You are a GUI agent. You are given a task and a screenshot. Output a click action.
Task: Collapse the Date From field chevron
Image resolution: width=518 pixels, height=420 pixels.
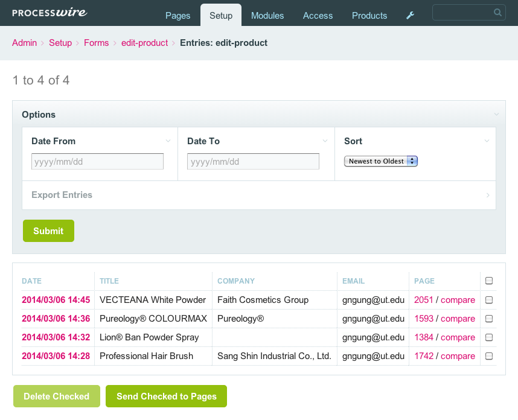click(168, 141)
